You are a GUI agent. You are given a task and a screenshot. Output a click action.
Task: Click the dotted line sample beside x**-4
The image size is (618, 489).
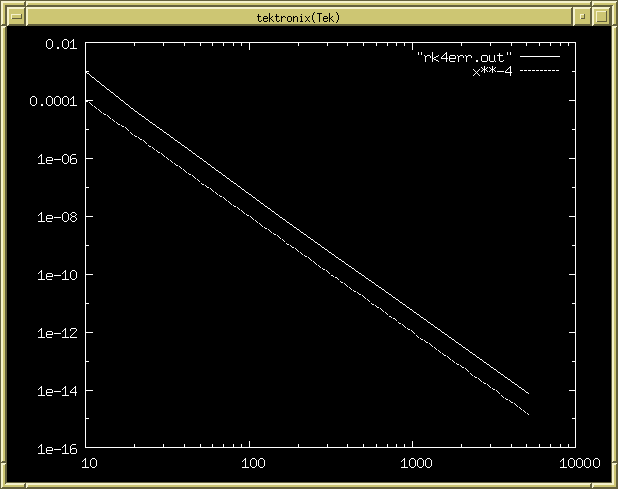click(x=539, y=70)
